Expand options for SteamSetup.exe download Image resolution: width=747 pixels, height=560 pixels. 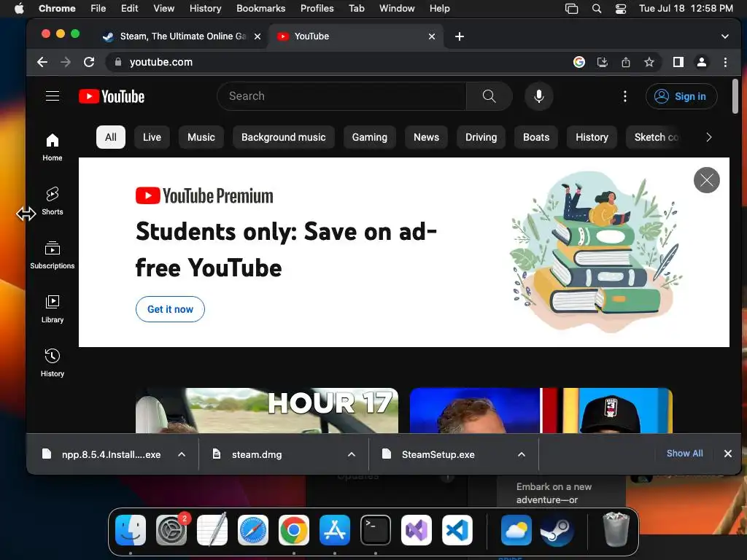coord(522,454)
